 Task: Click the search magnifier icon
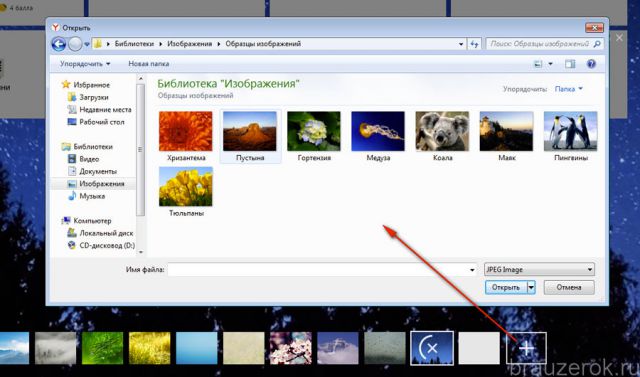coord(597,44)
